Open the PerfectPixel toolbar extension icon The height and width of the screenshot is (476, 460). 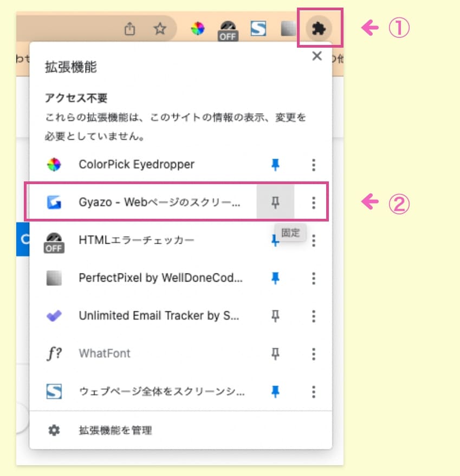(x=288, y=29)
